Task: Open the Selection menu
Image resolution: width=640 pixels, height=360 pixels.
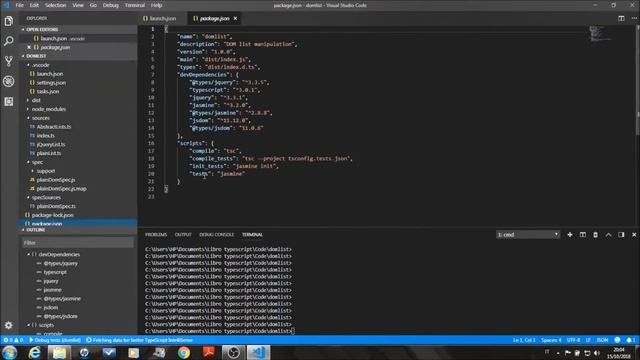Action: 56,5
